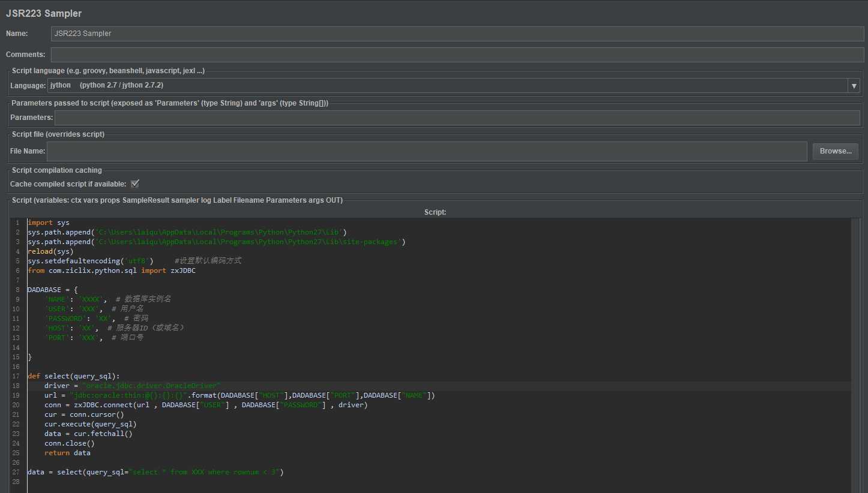868x493 pixels.
Task: Click the Name input field
Action: 457,34
